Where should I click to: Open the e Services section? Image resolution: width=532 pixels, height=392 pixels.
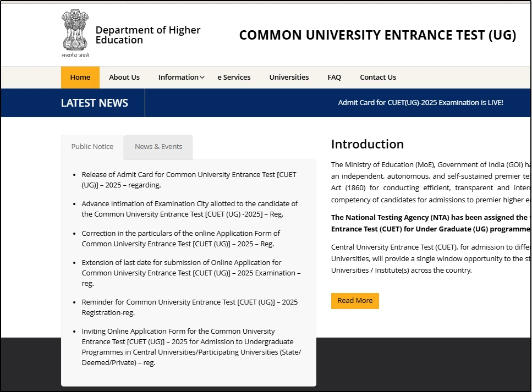(234, 77)
